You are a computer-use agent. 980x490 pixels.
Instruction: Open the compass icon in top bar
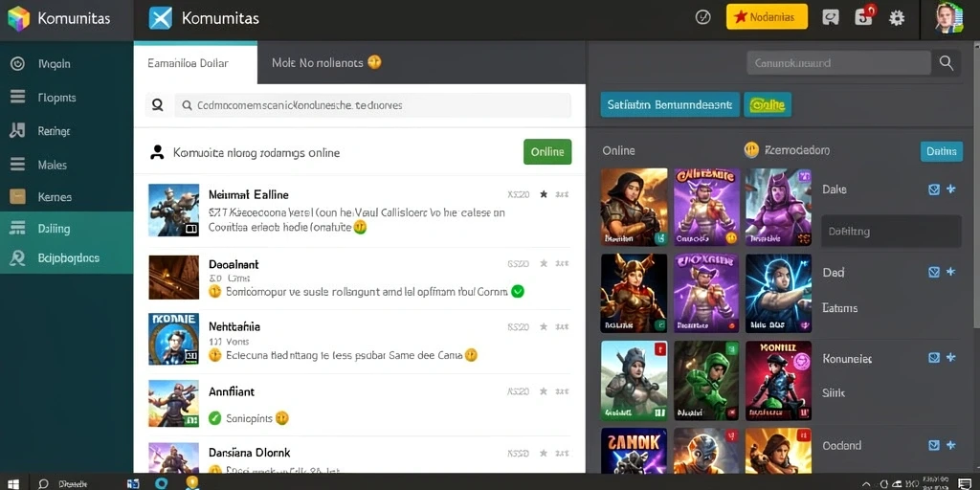click(703, 17)
